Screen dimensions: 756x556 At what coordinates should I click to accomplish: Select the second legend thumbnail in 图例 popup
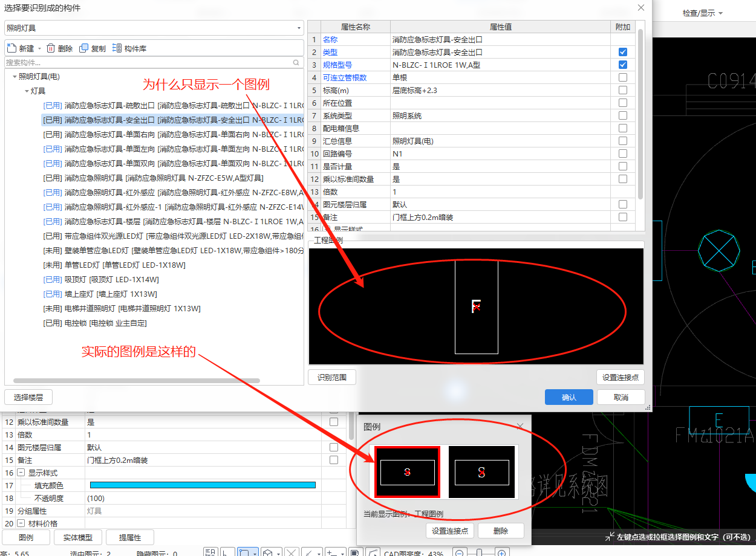pos(481,472)
